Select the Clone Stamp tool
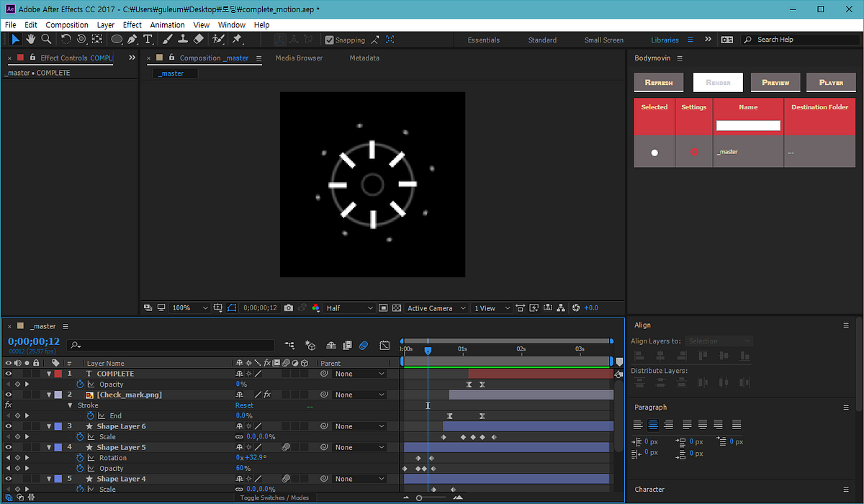The width and height of the screenshot is (864, 504). (x=184, y=40)
